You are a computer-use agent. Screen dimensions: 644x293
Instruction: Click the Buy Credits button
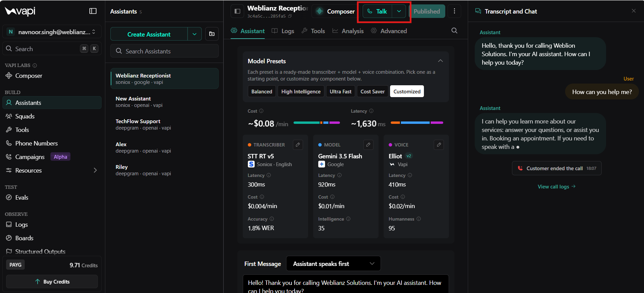point(52,281)
